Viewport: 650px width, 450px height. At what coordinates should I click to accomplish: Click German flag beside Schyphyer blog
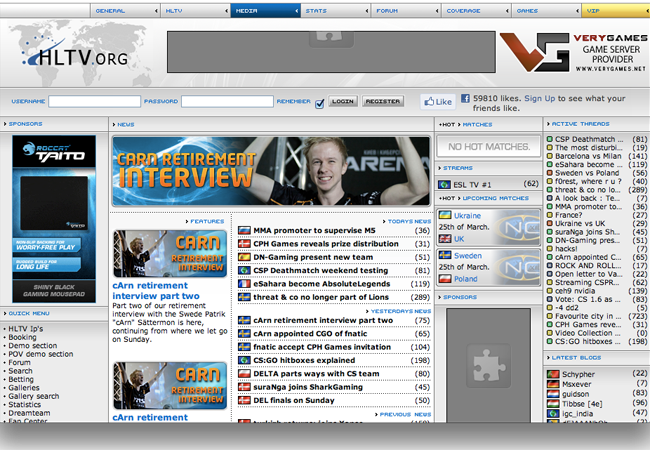point(552,373)
